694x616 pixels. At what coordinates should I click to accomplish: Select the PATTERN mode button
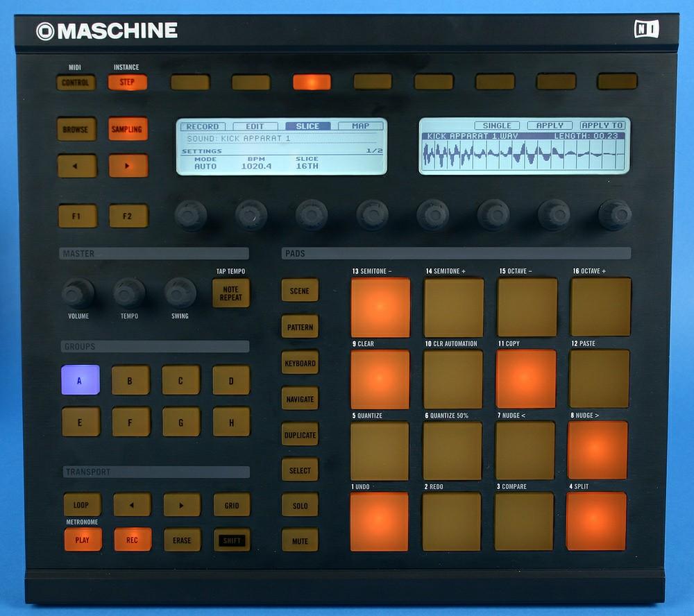pyautogui.click(x=299, y=327)
